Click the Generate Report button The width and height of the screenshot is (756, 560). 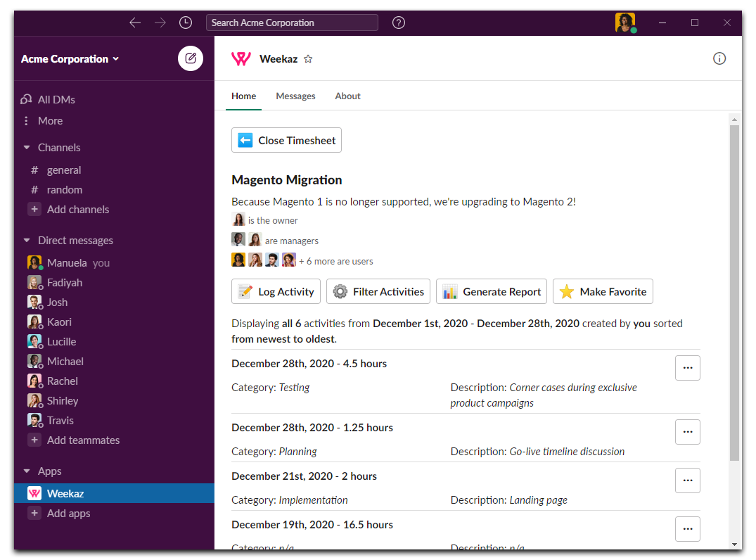coord(492,291)
